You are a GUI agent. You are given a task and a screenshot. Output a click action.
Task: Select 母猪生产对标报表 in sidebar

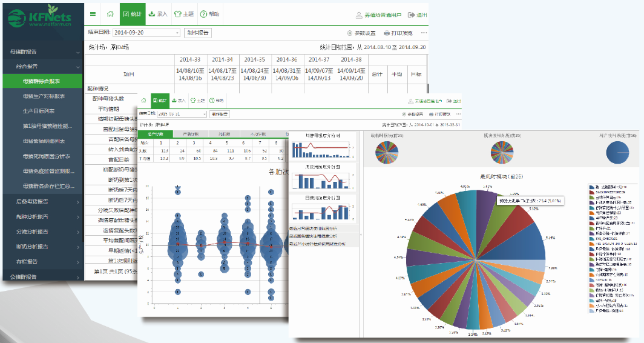(43, 96)
